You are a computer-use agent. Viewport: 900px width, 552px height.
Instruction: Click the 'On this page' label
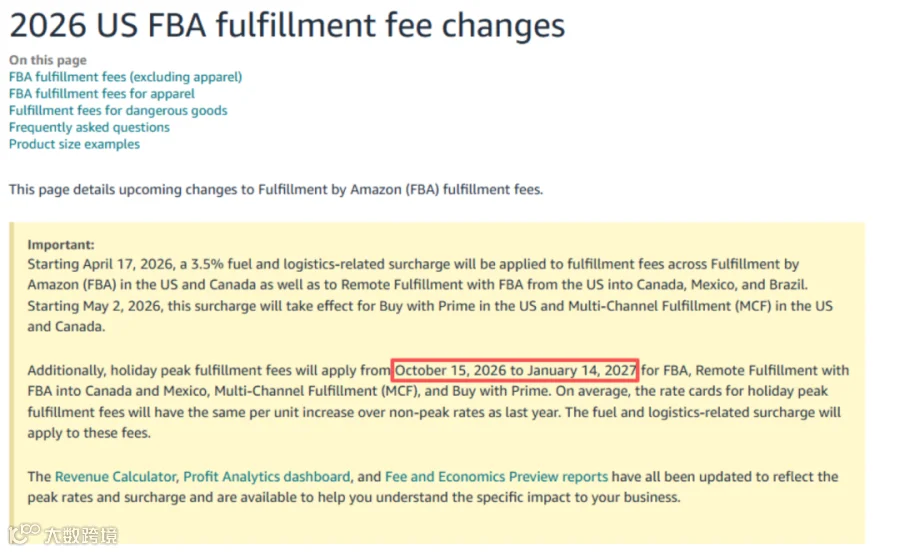click(48, 60)
